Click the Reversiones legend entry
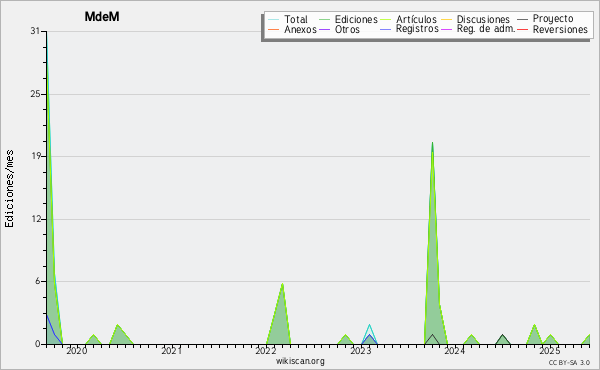 pos(553,29)
